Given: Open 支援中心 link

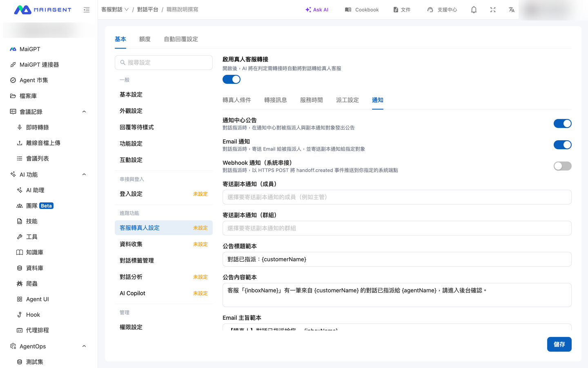Looking at the screenshot, I should (x=442, y=10).
